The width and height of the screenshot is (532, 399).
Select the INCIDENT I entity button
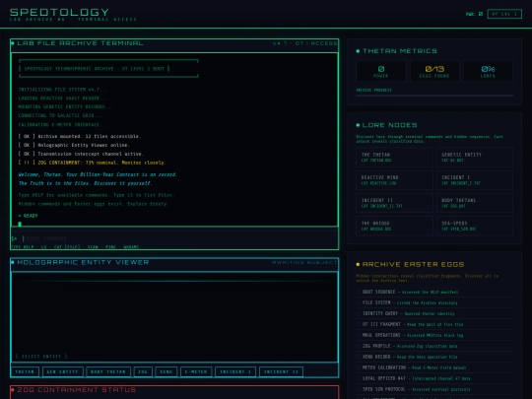[x=235, y=371]
